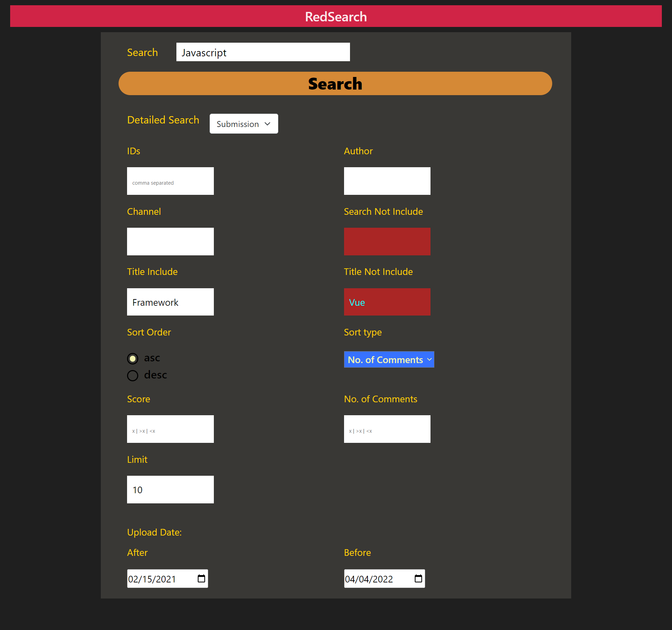Click the Author input box
The height and width of the screenshot is (630, 672).
pyautogui.click(x=387, y=181)
